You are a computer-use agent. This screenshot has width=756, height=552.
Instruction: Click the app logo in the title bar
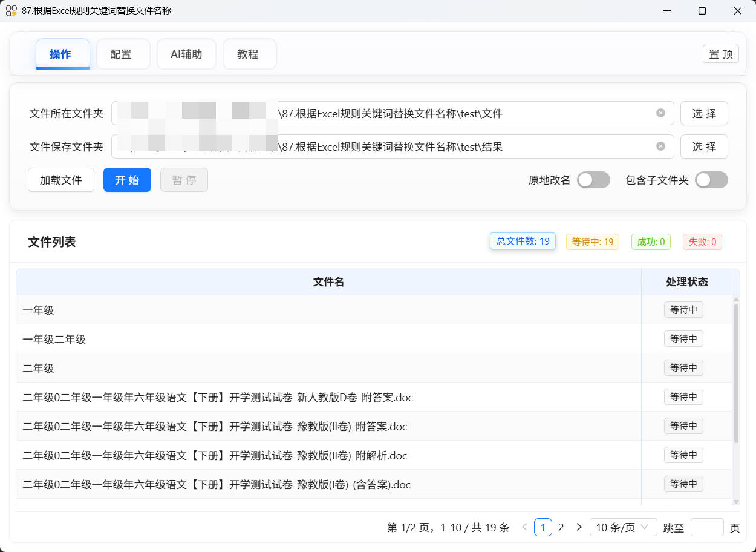tap(10, 10)
